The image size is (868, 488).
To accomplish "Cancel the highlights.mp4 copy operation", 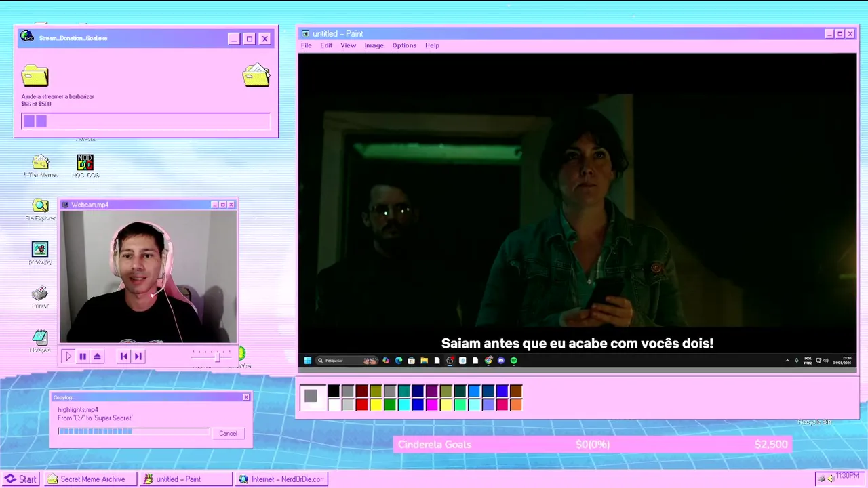I will pyautogui.click(x=228, y=434).
